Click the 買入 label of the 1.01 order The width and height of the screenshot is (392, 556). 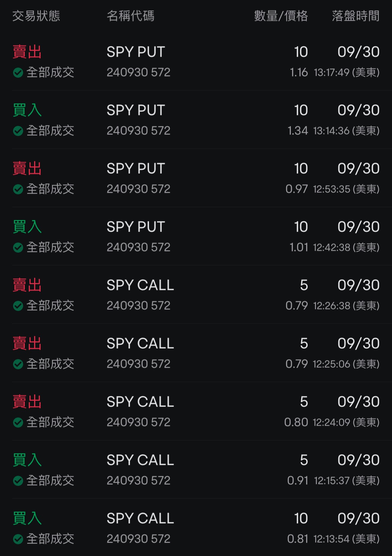click(27, 227)
